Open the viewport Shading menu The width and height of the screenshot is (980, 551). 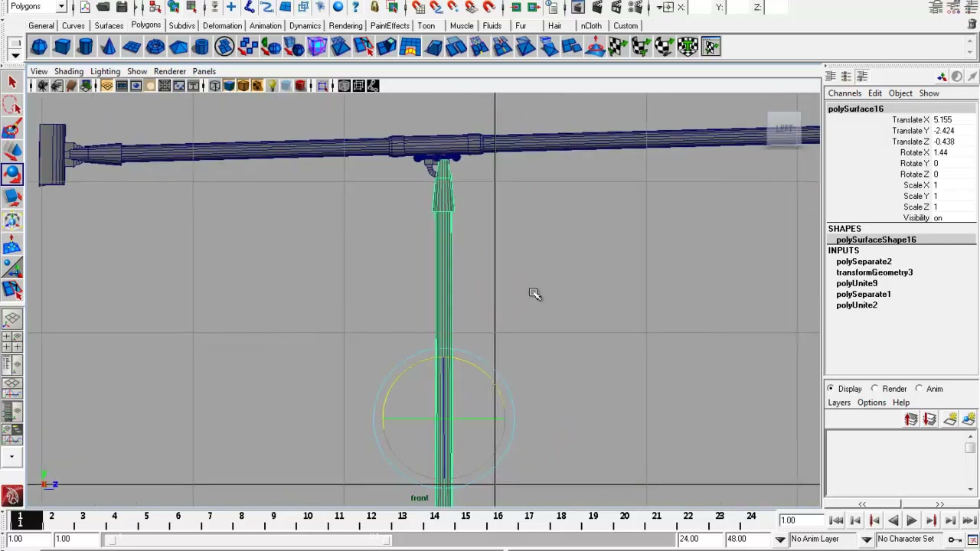68,71
